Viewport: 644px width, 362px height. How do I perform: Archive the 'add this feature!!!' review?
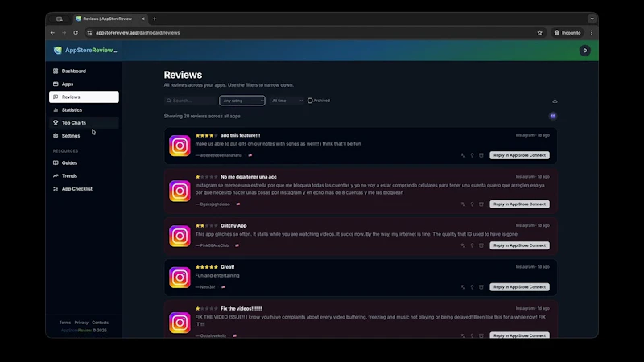pos(481,155)
